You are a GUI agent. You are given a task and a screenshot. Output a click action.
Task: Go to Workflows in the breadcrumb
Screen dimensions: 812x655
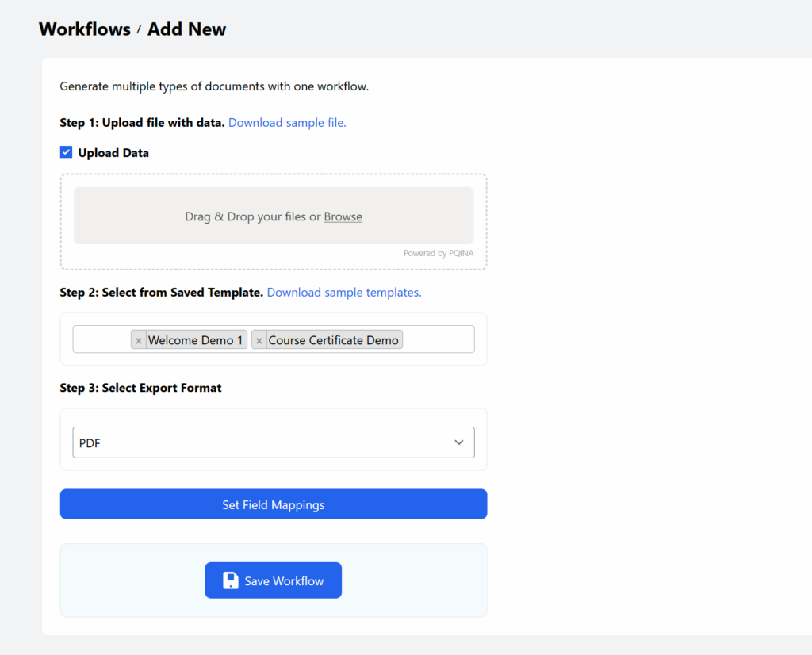85,29
